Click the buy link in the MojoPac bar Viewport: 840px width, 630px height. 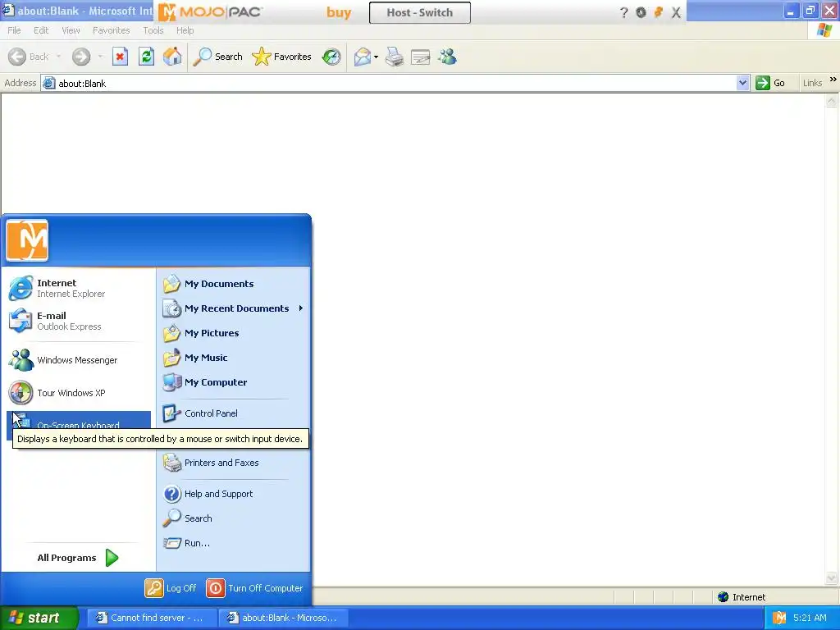coord(339,12)
